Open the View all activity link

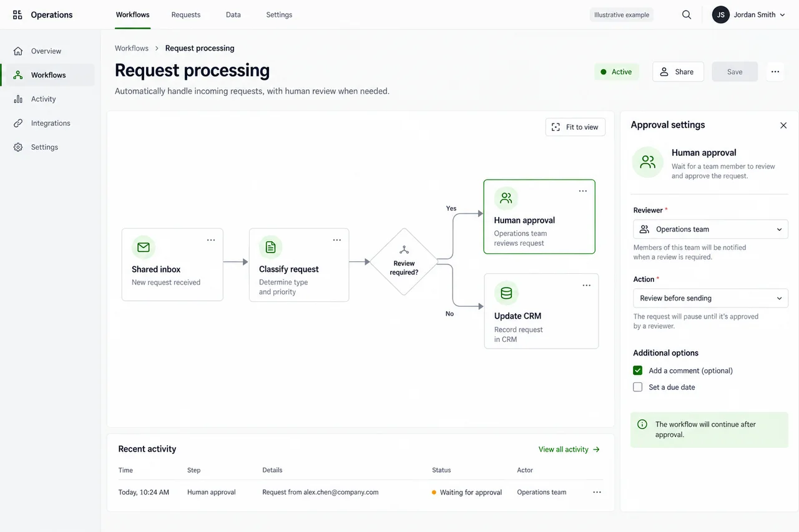[569, 449]
